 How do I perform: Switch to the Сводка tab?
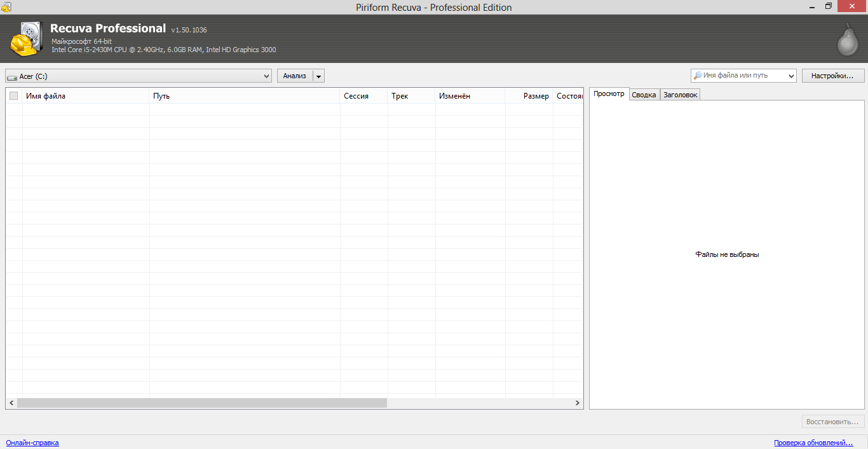(x=644, y=95)
